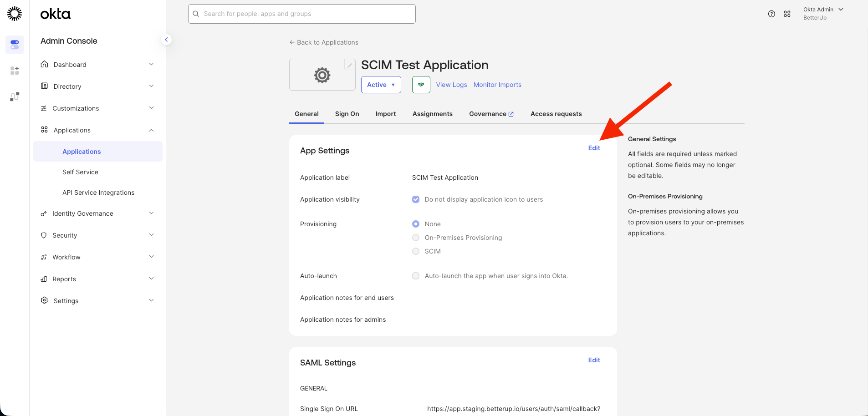Image resolution: width=868 pixels, height=416 pixels.
Task: Toggle the Auto-launch checkbox
Action: (x=416, y=276)
